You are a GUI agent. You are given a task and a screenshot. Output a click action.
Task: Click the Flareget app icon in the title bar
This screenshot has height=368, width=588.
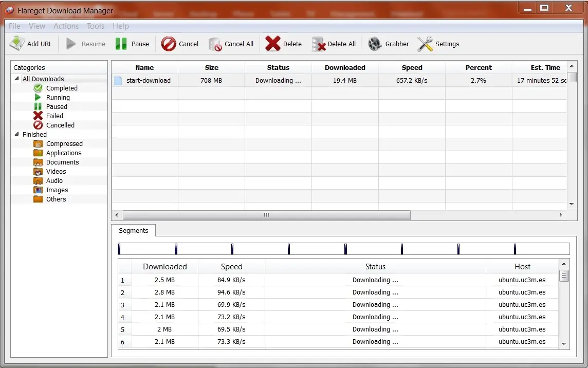9,10
